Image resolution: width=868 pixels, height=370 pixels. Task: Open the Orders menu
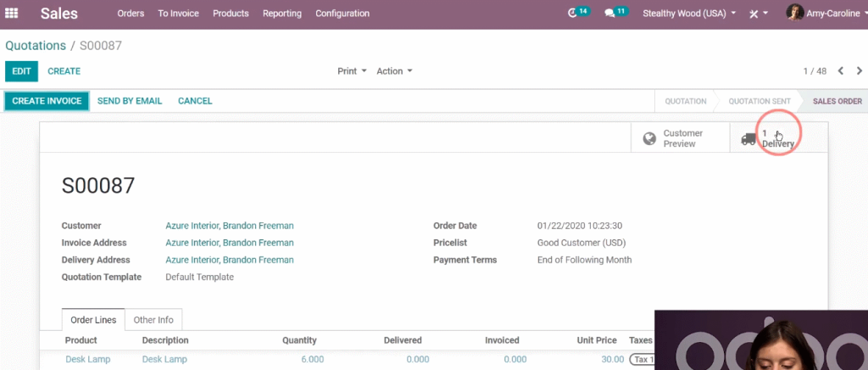pyautogui.click(x=131, y=14)
